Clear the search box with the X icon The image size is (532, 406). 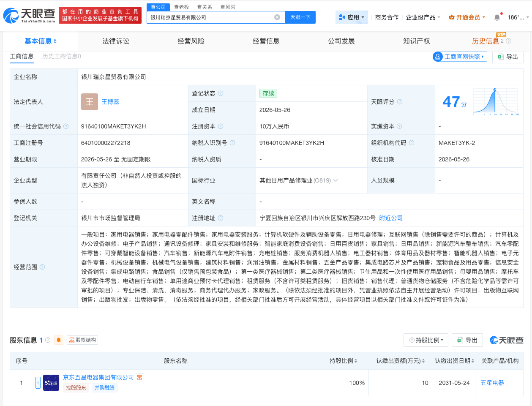point(277,17)
